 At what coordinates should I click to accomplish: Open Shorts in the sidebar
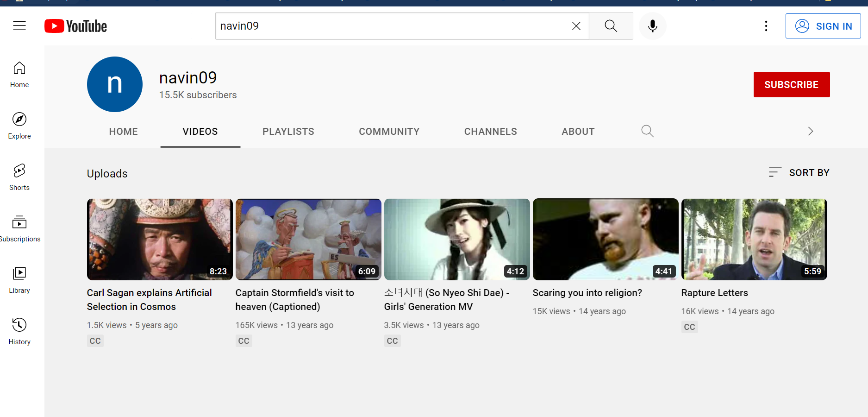pos(19,177)
